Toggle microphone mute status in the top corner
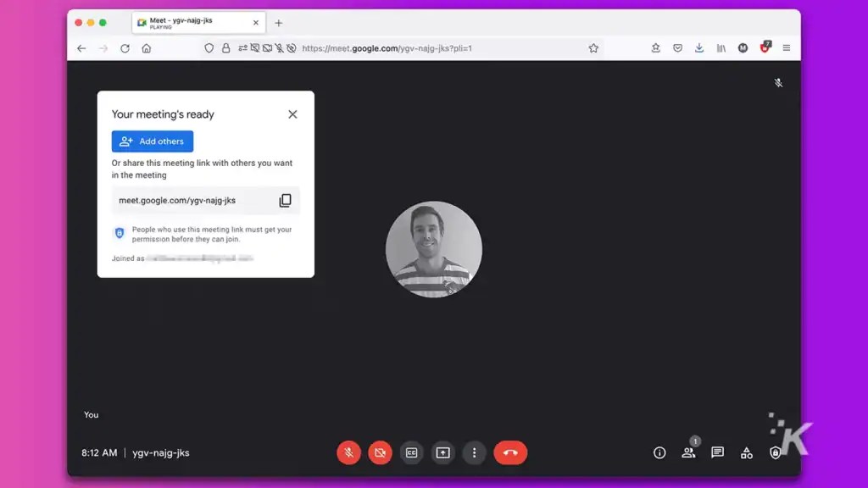The height and width of the screenshot is (488, 868). [x=778, y=82]
